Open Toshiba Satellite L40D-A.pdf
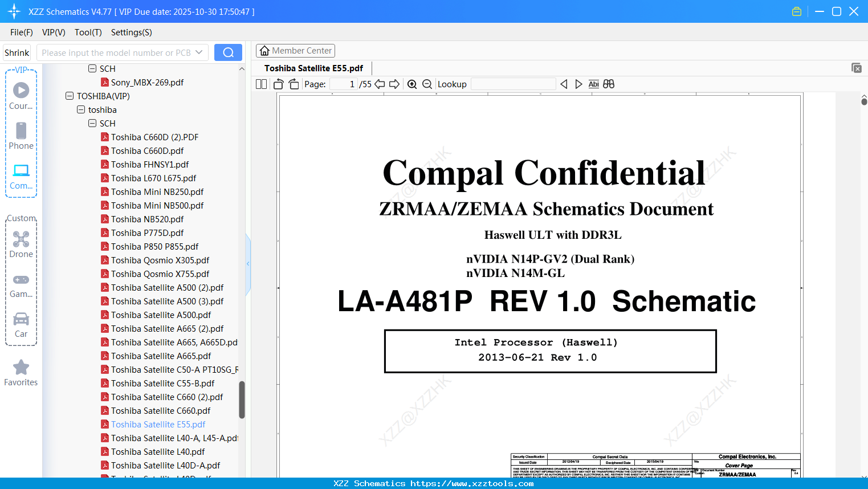The height and width of the screenshot is (489, 868). 161,466
